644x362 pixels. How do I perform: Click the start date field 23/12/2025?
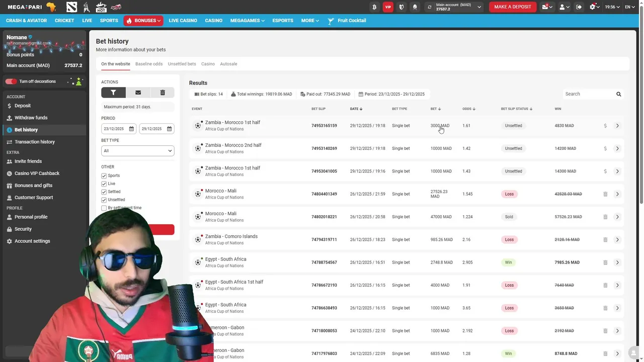(x=119, y=129)
